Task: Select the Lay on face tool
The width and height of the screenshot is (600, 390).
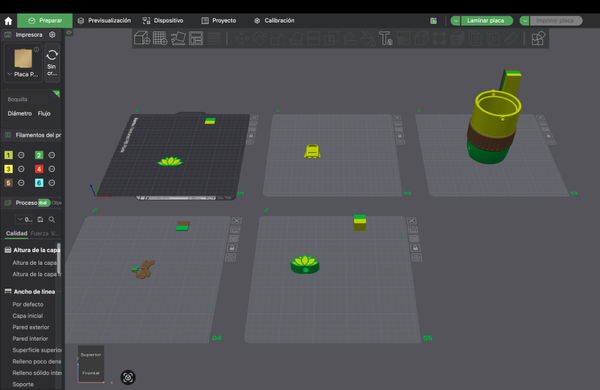Action: point(295,38)
